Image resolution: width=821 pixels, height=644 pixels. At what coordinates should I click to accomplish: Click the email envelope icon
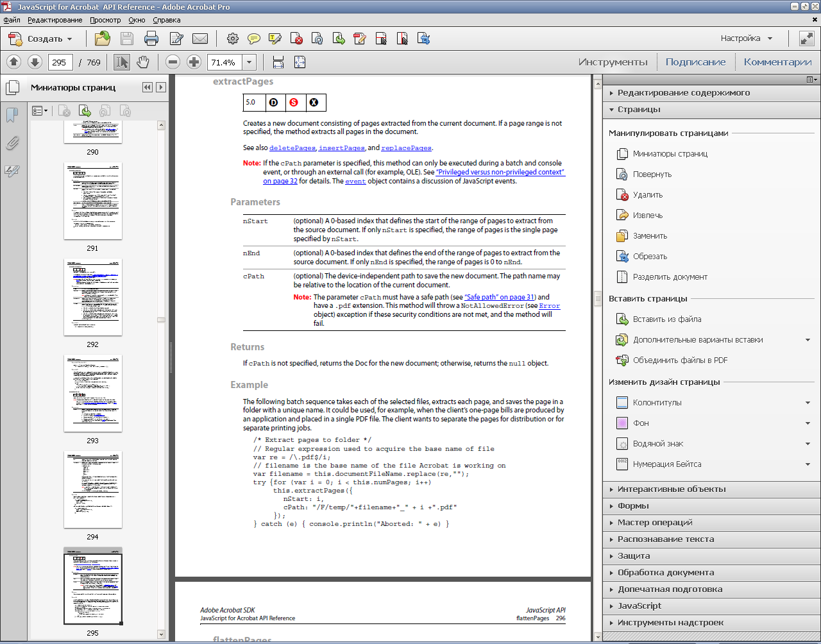pos(200,38)
